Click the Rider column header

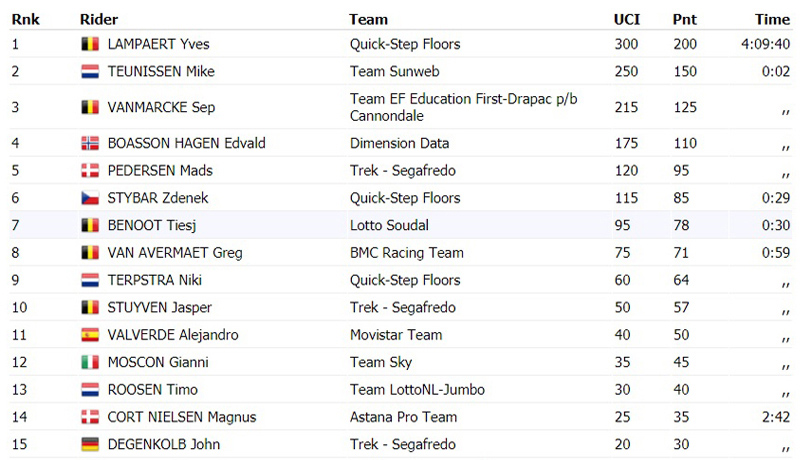(99, 19)
